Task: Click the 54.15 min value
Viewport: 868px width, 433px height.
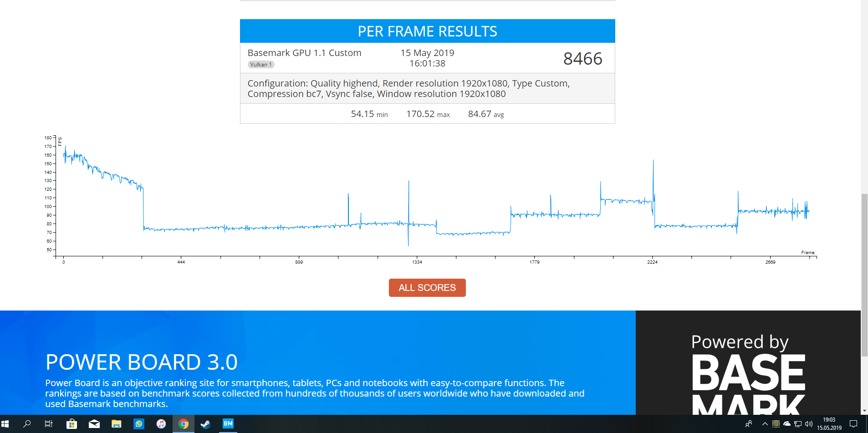Action: click(x=369, y=114)
